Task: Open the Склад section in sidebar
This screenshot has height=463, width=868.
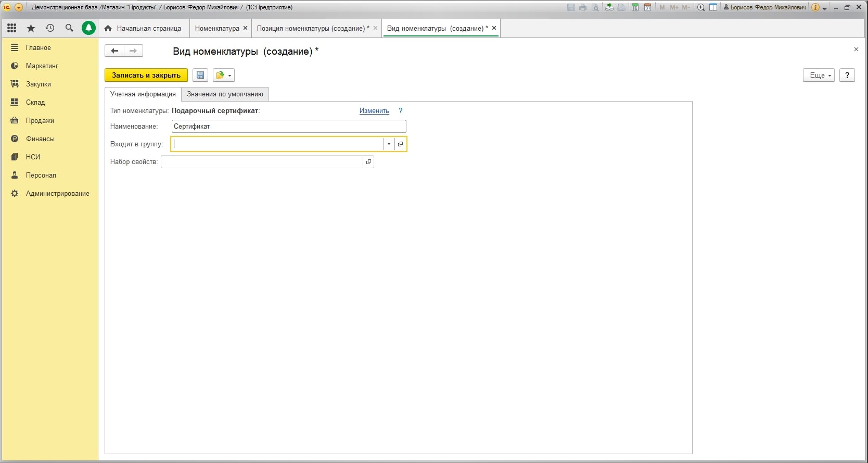Action: 35,102
